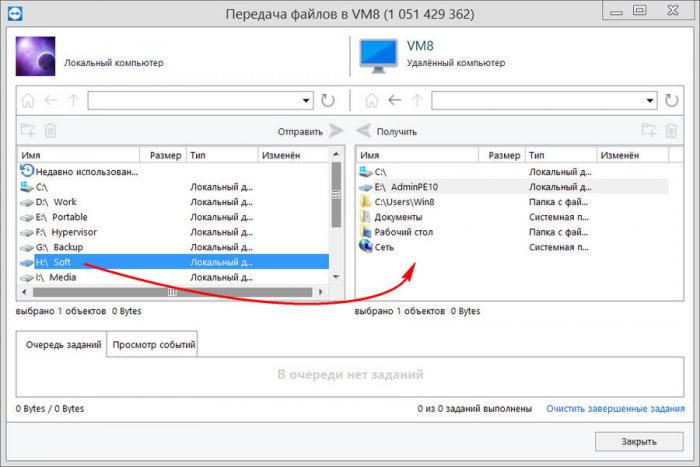Click the local computer avatar picture
This screenshot has height=467, width=700.
pos(35,56)
